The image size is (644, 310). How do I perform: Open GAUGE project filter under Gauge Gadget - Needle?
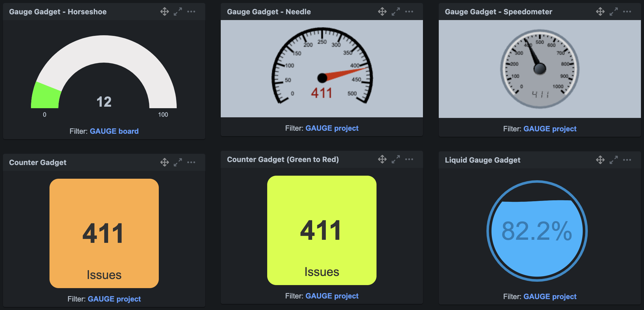[x=332, y=128]
